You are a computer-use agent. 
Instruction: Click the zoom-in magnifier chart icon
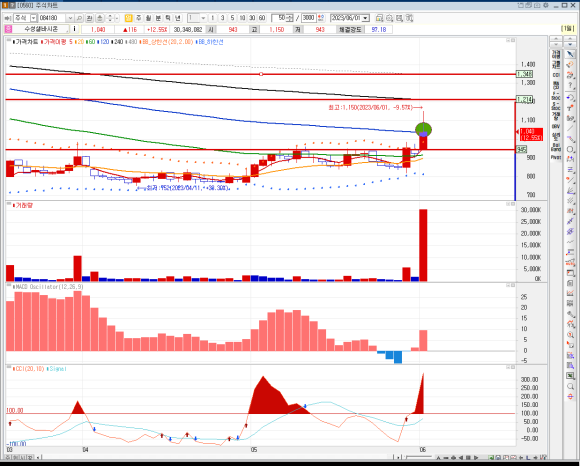click(570, 335)
